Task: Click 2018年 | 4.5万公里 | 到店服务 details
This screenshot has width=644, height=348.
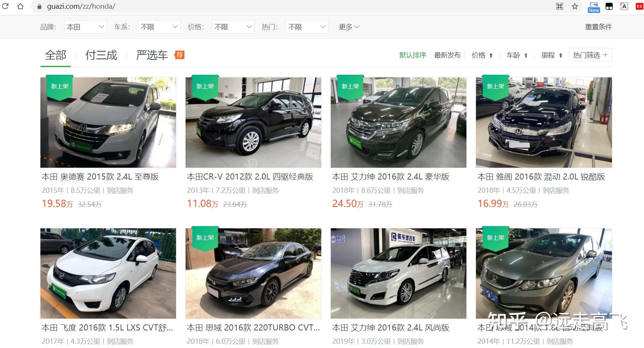Action: [x=523, y=190]
